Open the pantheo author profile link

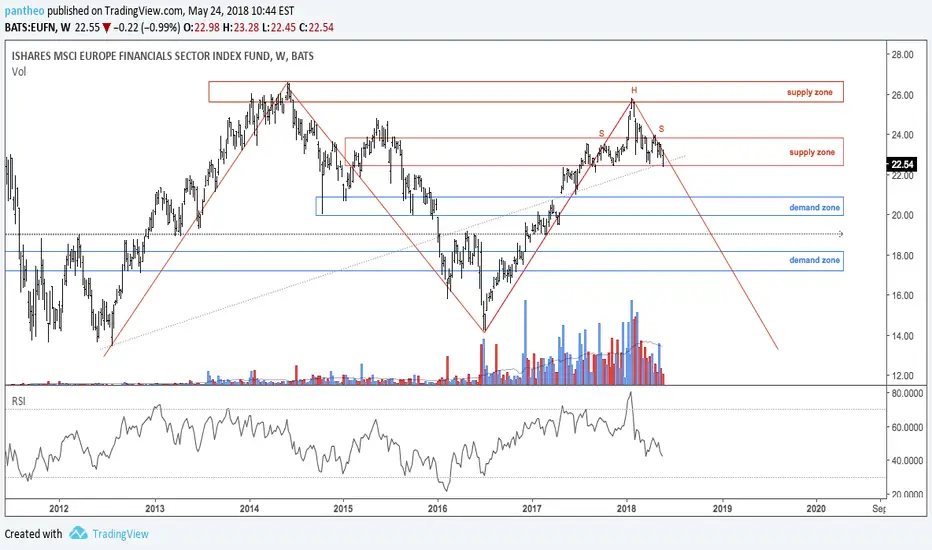24,11
